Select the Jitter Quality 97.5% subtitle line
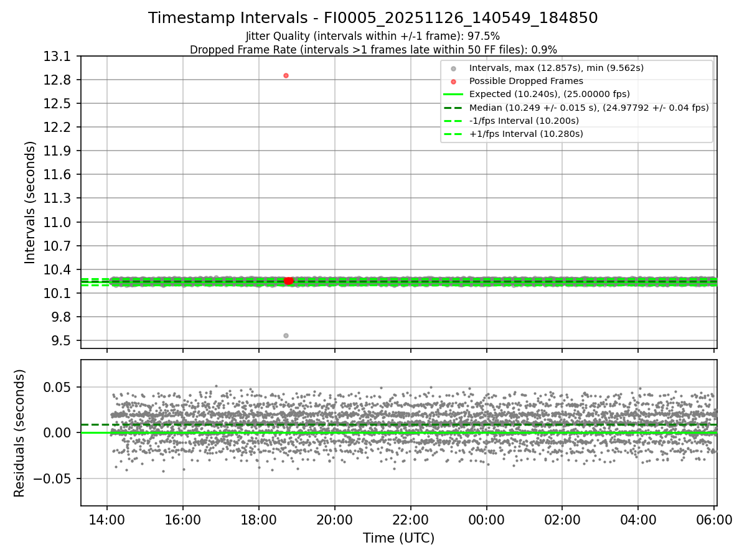The height and width of the screenshot is (560, 747). (x=373, y=36)
